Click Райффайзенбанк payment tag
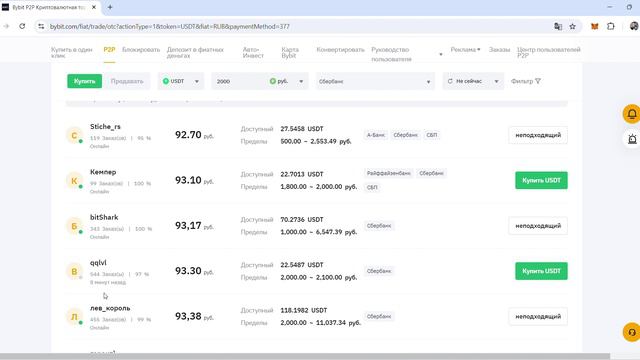 [389, 173]
